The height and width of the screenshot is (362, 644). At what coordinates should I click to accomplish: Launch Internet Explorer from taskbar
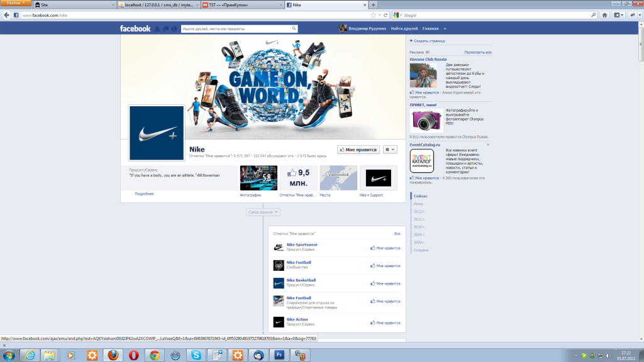pyautogui.click(x=30, y=356)
